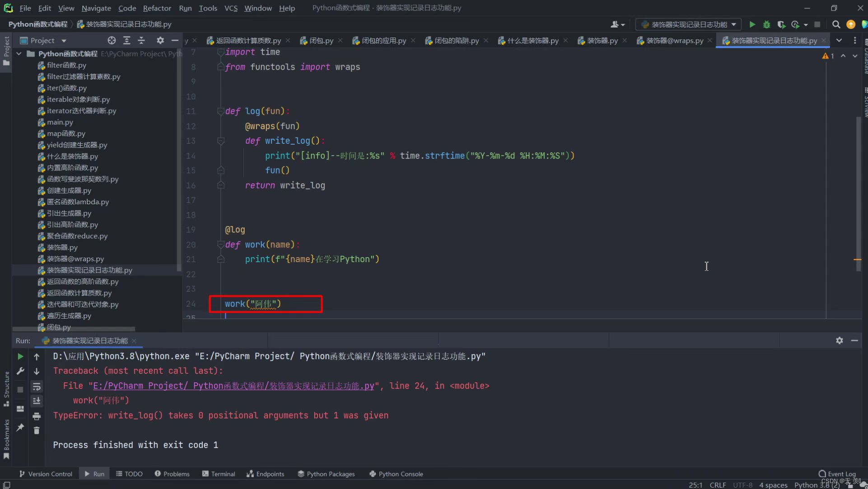Toggle scroll to end in Run console
Viewport: 868px width, 489px height.
[x=37, y=401]
